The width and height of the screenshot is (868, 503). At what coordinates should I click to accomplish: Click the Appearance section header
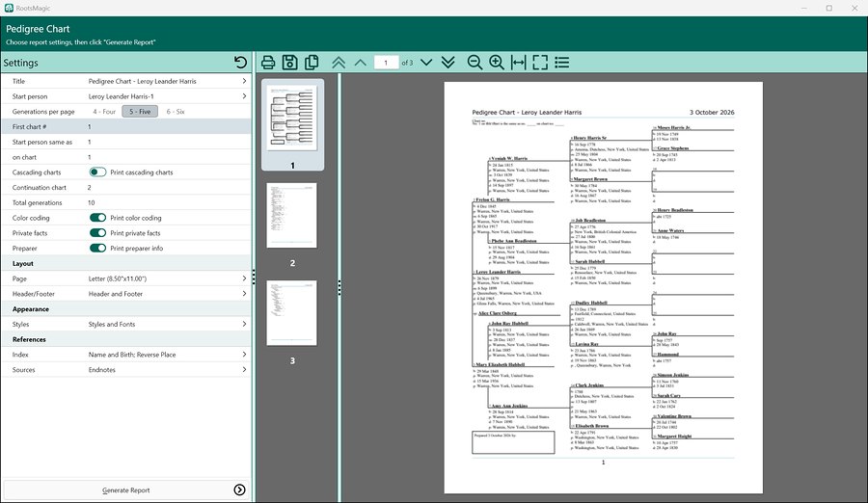point(126,308)
